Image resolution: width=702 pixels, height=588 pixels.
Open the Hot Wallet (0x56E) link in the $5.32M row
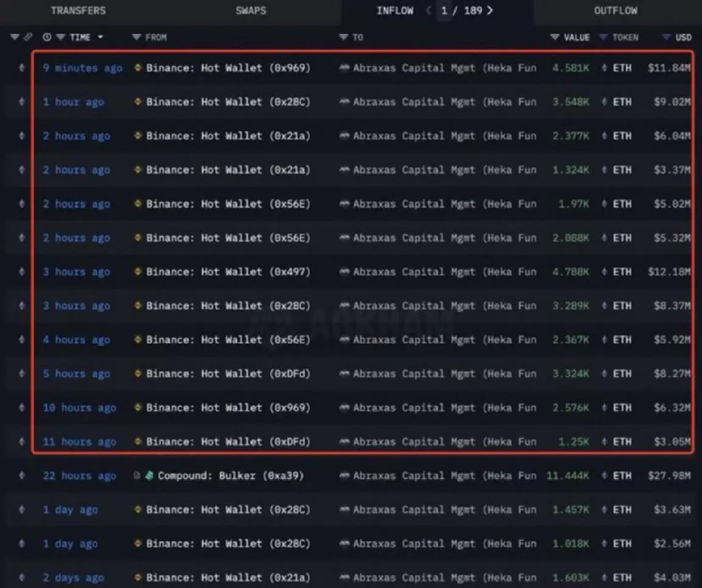tap(228, 238)
